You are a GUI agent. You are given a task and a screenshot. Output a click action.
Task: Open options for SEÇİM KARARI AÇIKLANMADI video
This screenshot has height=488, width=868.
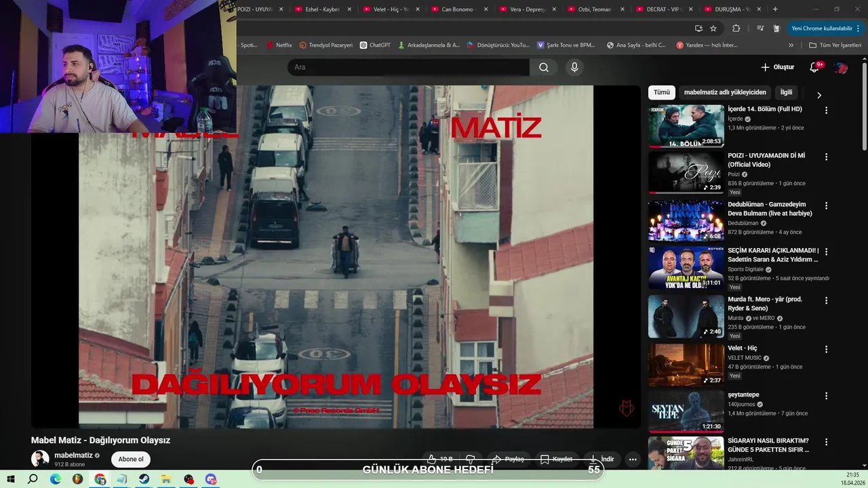point(826,251)
